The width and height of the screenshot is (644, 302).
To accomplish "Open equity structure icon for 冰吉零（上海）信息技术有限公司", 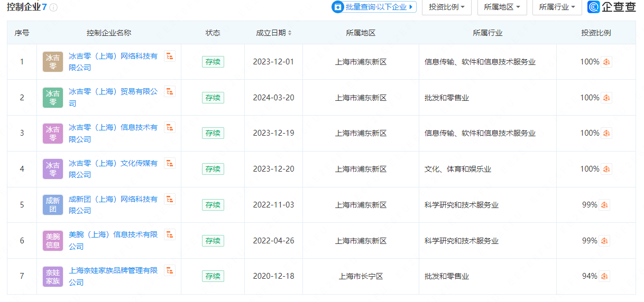I will 170,127.
